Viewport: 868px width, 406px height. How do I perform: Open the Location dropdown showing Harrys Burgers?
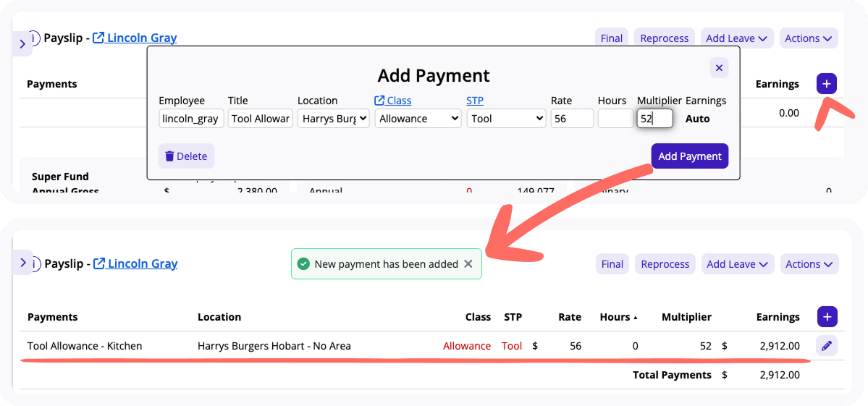(333, 119)
